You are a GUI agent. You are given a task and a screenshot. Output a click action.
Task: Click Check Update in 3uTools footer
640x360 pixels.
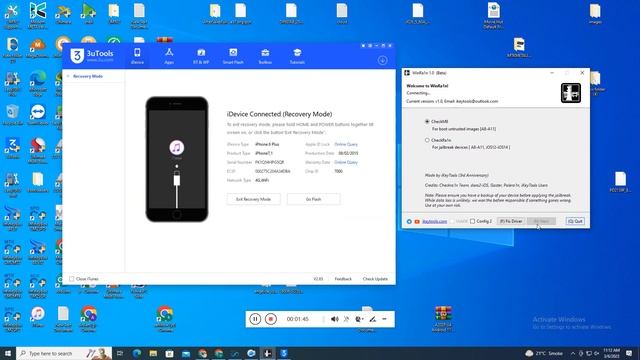tap(375, 279)
